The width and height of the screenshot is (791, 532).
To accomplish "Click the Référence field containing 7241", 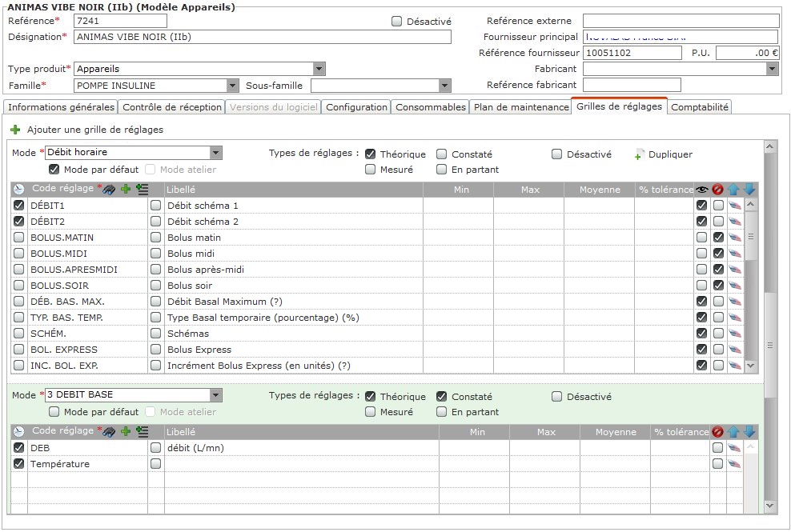I will click(x=120, y=21).
